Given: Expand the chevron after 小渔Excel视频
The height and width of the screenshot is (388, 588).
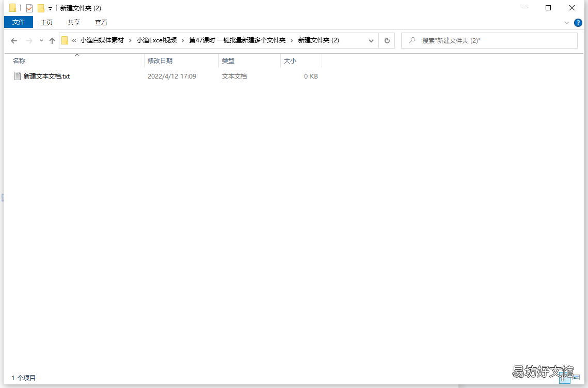Looking at the screenshot, I should 183,40.
